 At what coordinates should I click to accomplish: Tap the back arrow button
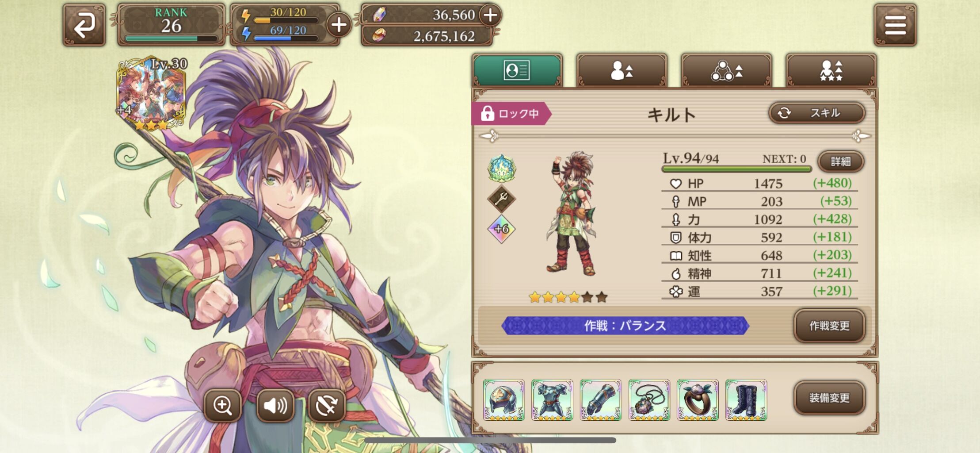tap(84, 25)
